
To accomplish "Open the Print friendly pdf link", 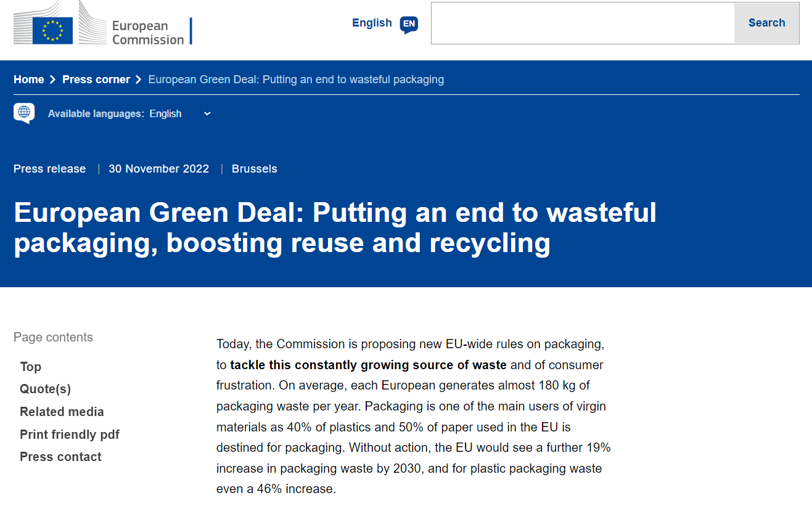I will 69,434.
